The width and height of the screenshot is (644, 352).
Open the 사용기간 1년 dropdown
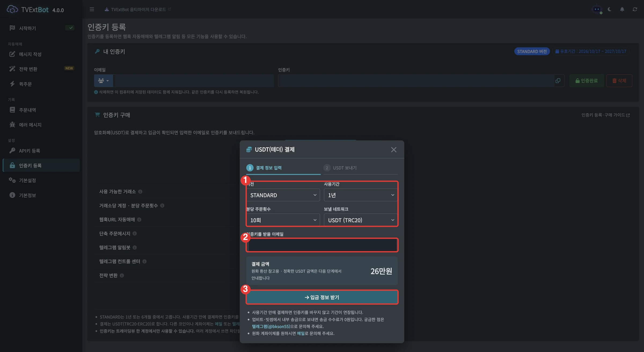[x=361, y=195]
